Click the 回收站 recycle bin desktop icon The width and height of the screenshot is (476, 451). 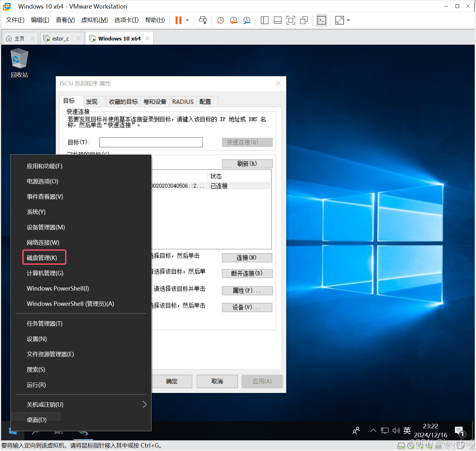coord(19,63)
